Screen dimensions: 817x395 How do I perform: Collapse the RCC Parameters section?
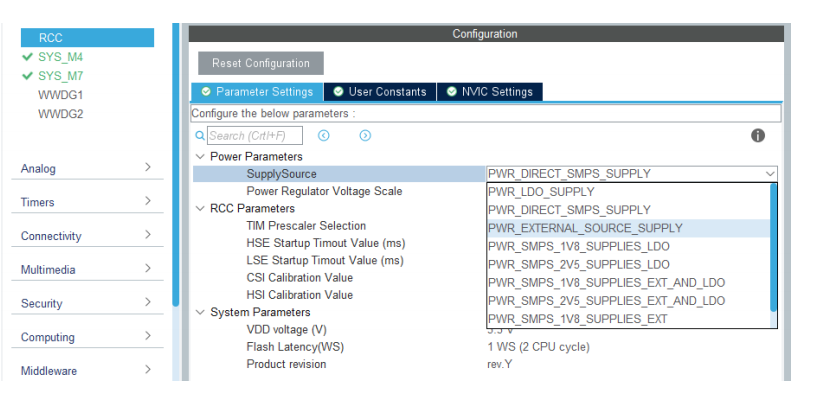click(200, 208)
